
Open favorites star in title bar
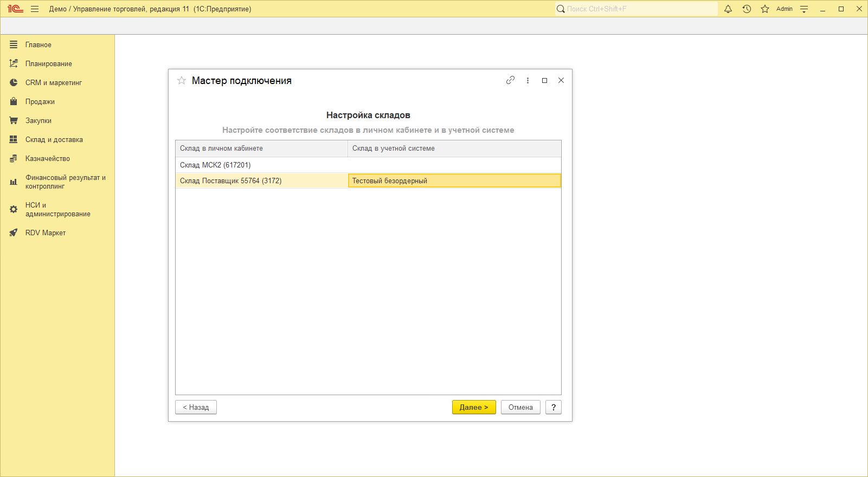[x=765, y=9]
